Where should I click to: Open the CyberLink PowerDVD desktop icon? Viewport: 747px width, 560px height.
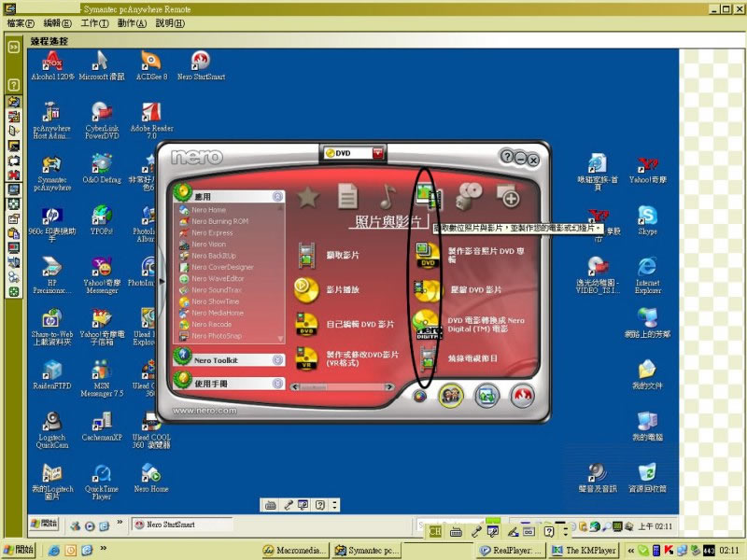[x=102, y=121]
